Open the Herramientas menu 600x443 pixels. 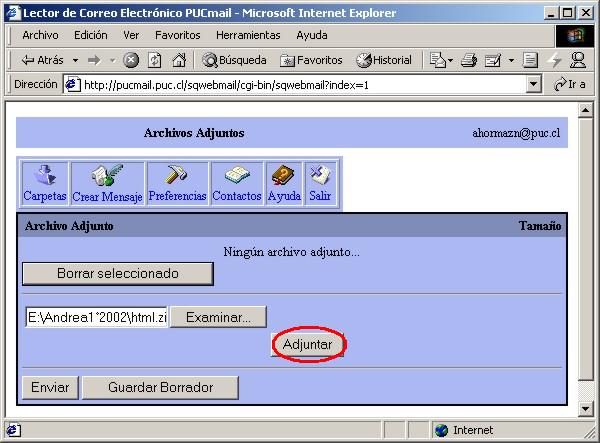click(x=248, y=35)
